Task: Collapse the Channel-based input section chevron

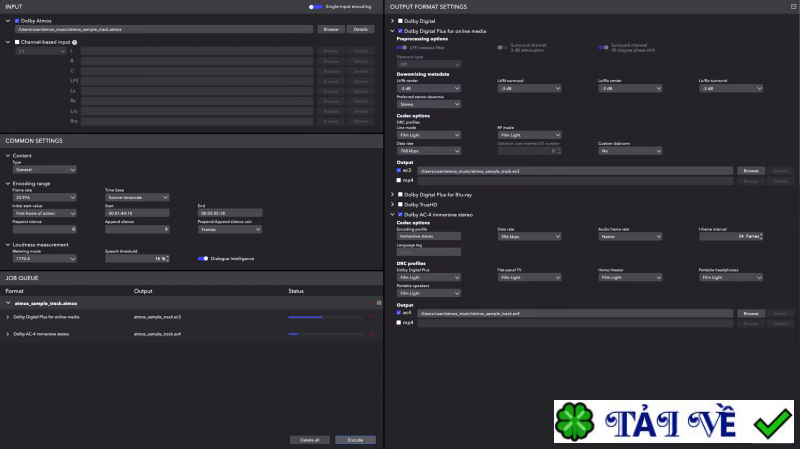Action: [8, 42]
